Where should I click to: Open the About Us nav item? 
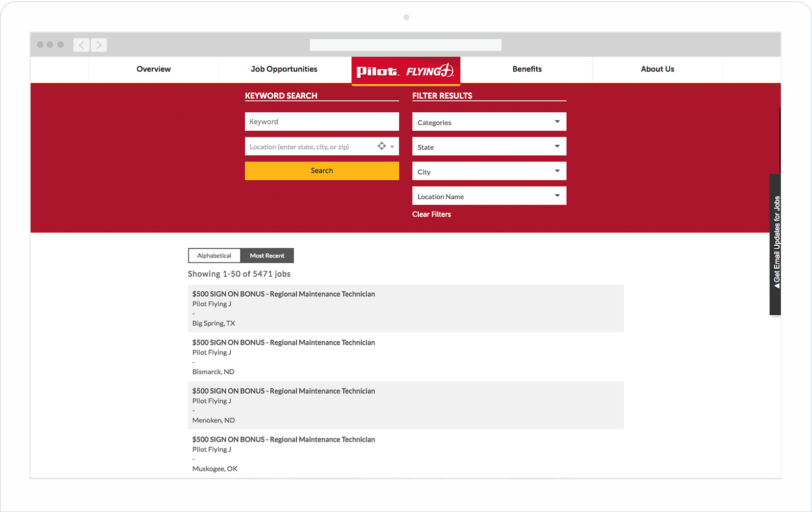click(x=658, y=69)
